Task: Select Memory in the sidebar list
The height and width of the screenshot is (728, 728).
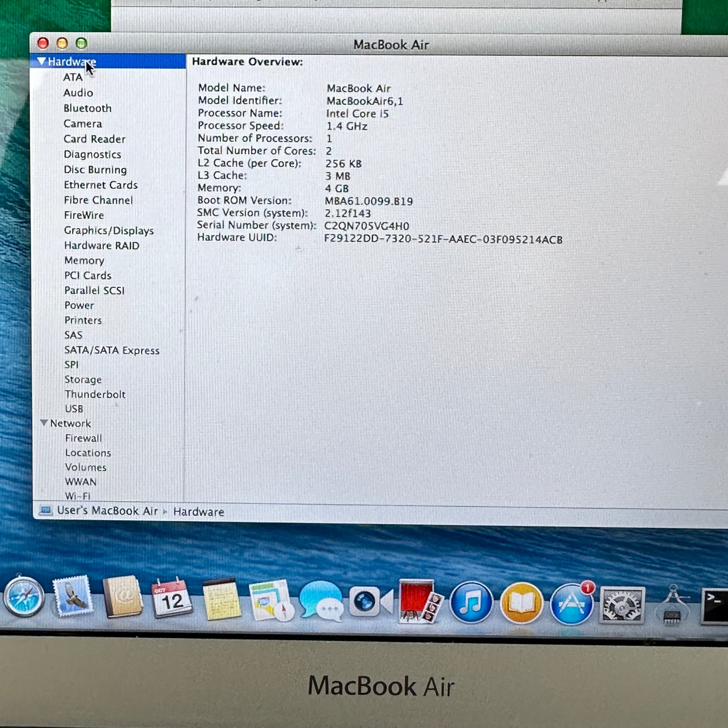Action: click(84, 260)
